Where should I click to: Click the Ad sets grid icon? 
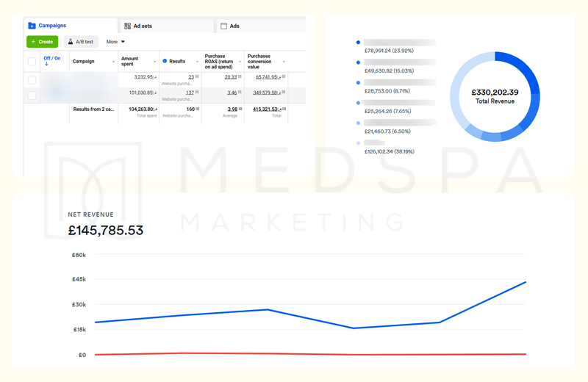[127, 26]
